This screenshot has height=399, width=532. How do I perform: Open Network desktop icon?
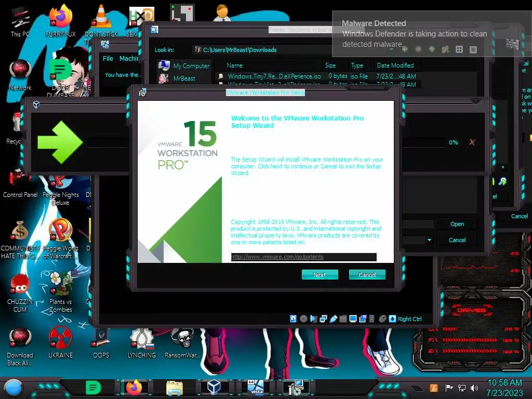tap(20, 75)
